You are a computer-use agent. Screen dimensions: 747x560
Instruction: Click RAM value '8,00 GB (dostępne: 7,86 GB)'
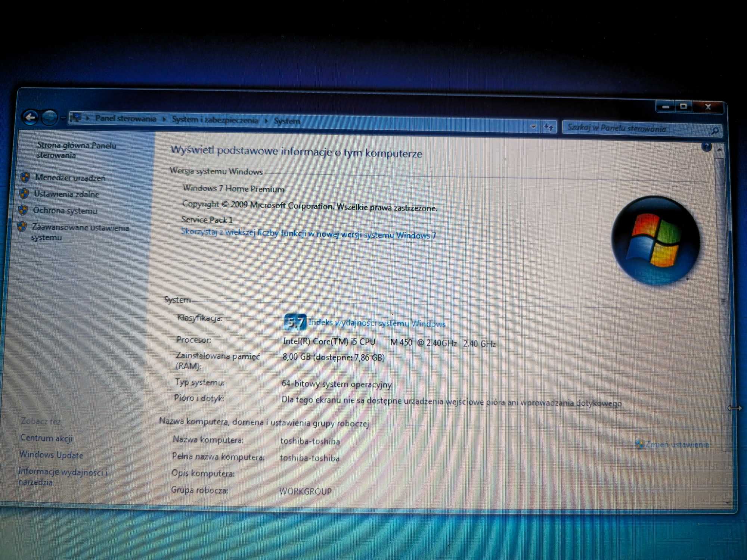pos(333,357)
